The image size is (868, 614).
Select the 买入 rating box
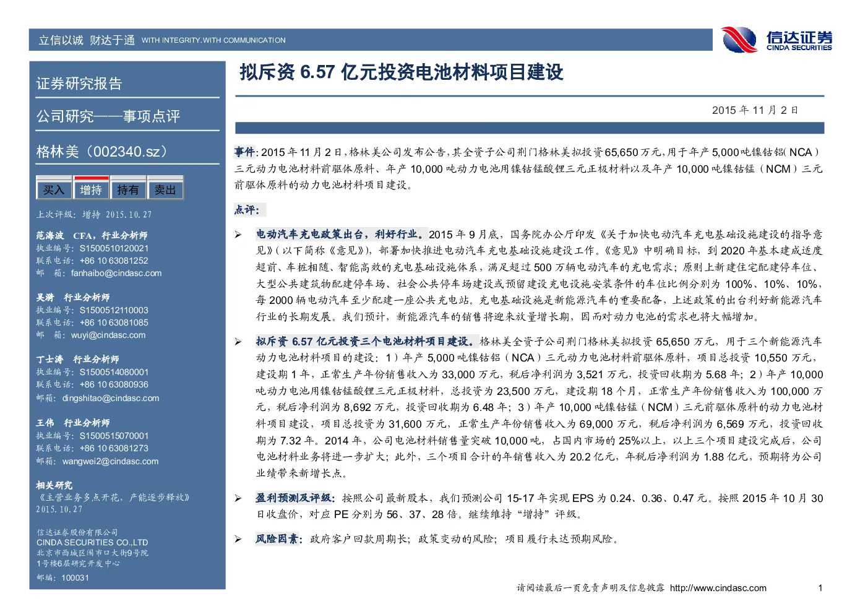coord(54,189)
